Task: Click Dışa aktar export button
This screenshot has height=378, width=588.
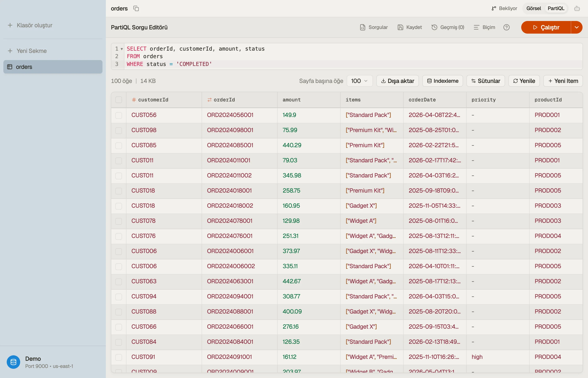Action: [x=397, y=81]
